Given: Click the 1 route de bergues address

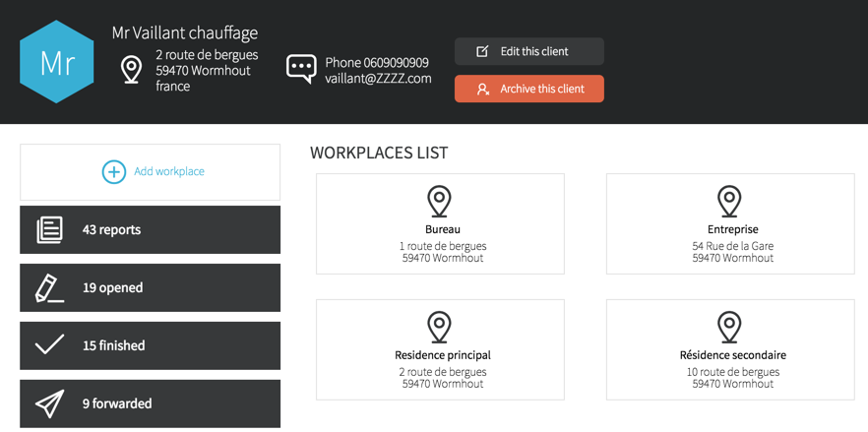Looking at the screenshot, I should pos(442,246).
